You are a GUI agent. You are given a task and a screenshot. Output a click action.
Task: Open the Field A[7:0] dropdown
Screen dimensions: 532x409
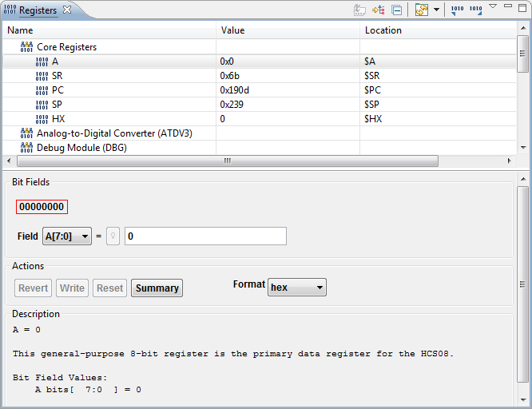point(67,236)
